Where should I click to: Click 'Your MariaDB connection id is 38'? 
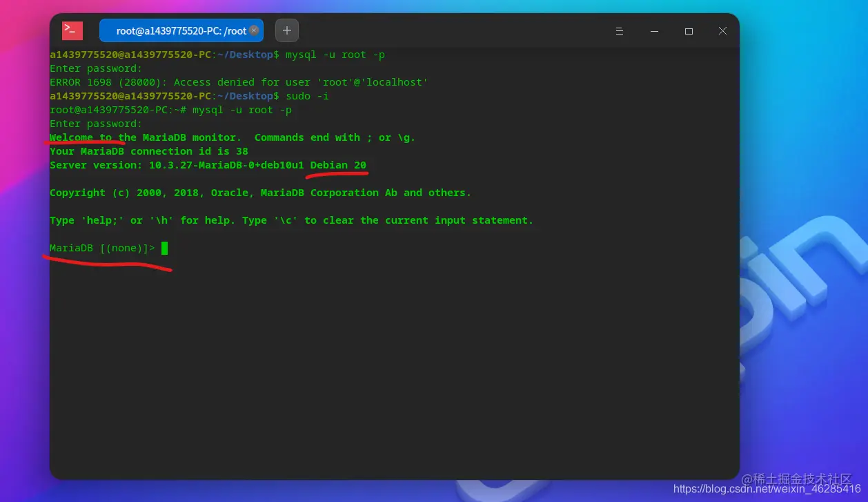pos(149,151)
